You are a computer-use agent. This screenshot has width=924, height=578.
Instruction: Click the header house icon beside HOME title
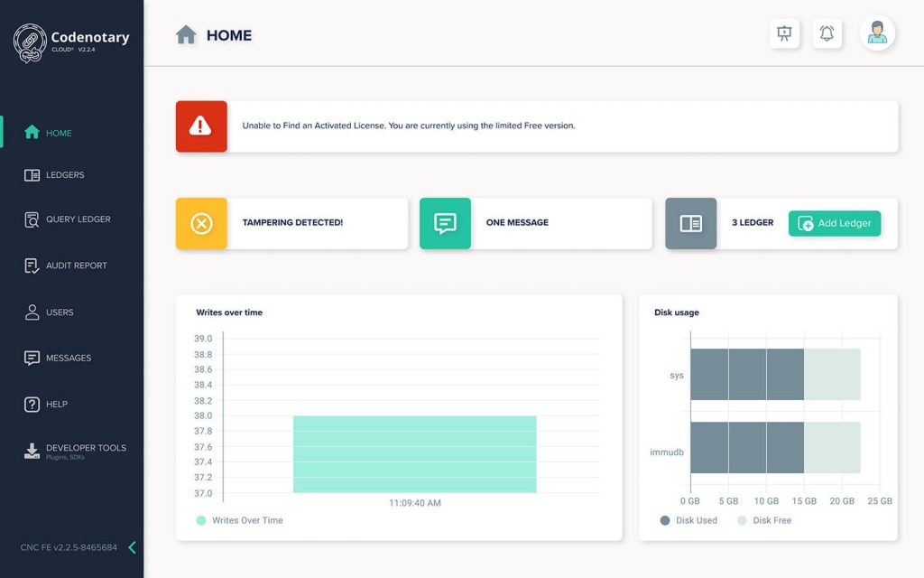click(x=186, y=35)
